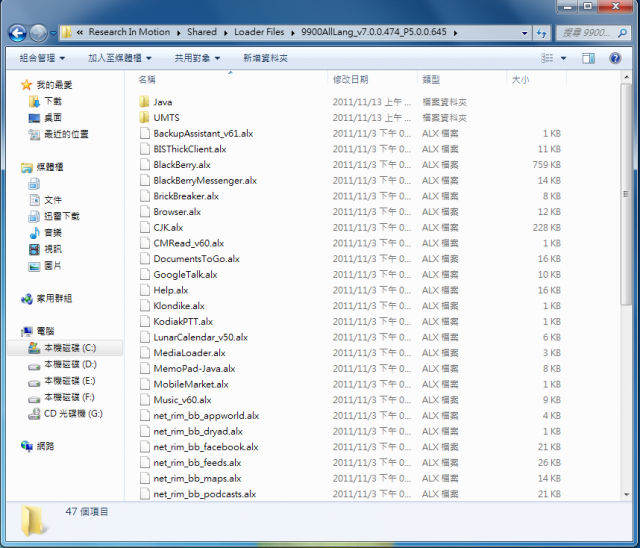The width and height of the screenshot is (640, 548).
Task: Click vertical scrollbar thumb
Action: coord(626,194)
